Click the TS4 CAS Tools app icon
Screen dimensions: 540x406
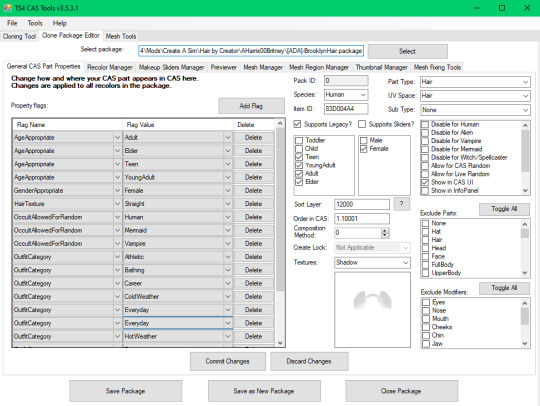click(7, 8)
